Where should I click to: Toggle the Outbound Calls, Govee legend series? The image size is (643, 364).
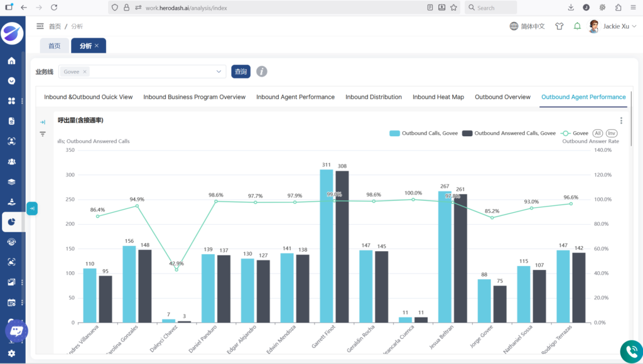(x=423, y=133)
